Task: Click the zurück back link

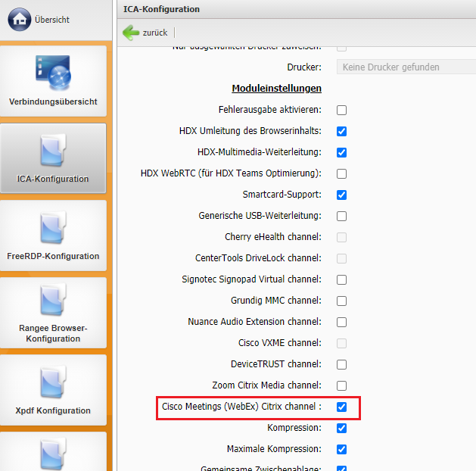Action: tap(155, 33)
